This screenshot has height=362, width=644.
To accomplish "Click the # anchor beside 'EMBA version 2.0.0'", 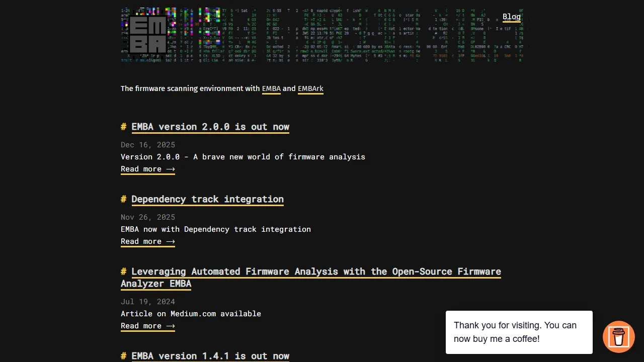I will [x=123, y=127].
